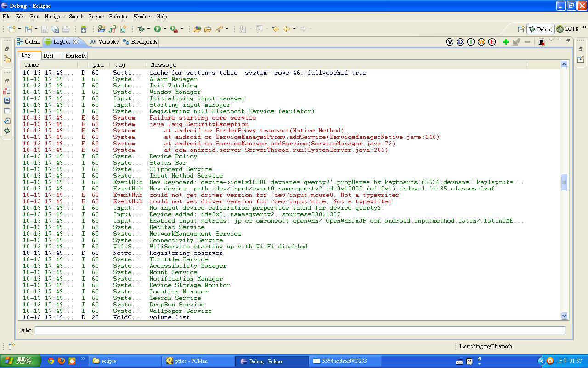Expand the Run launch dropdown arrow
The image size is (588, 368).
coord(165,29)
